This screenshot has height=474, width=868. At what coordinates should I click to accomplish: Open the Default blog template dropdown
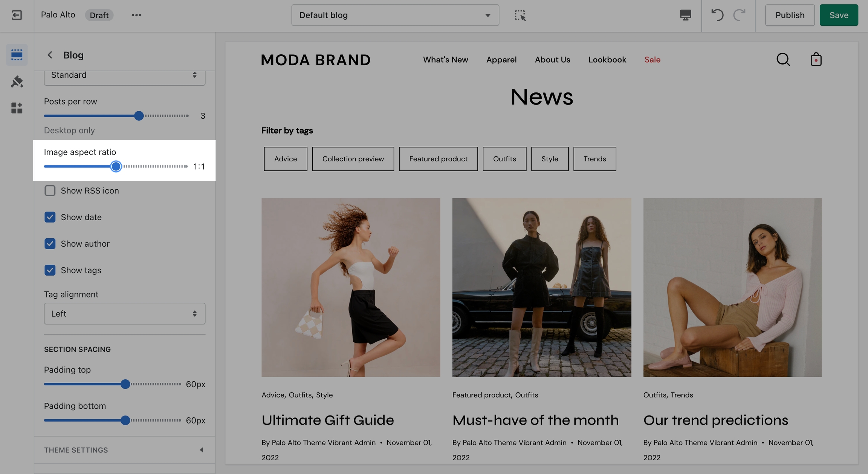pos(395,15)
